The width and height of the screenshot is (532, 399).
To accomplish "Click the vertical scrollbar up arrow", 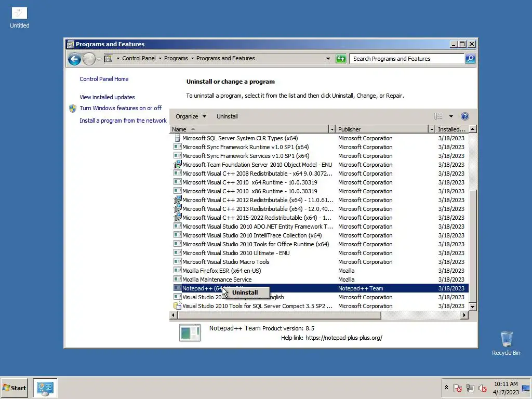I will point(472,129).
